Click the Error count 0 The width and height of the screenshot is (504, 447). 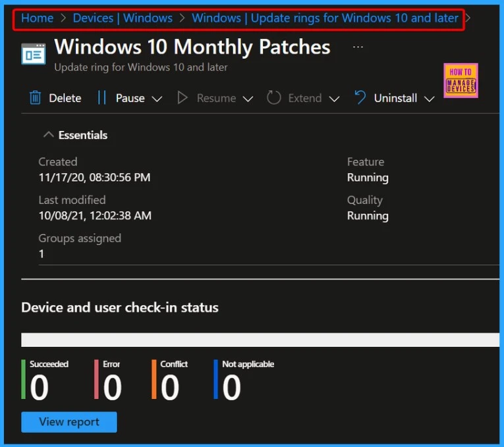[x=113, y=388]
